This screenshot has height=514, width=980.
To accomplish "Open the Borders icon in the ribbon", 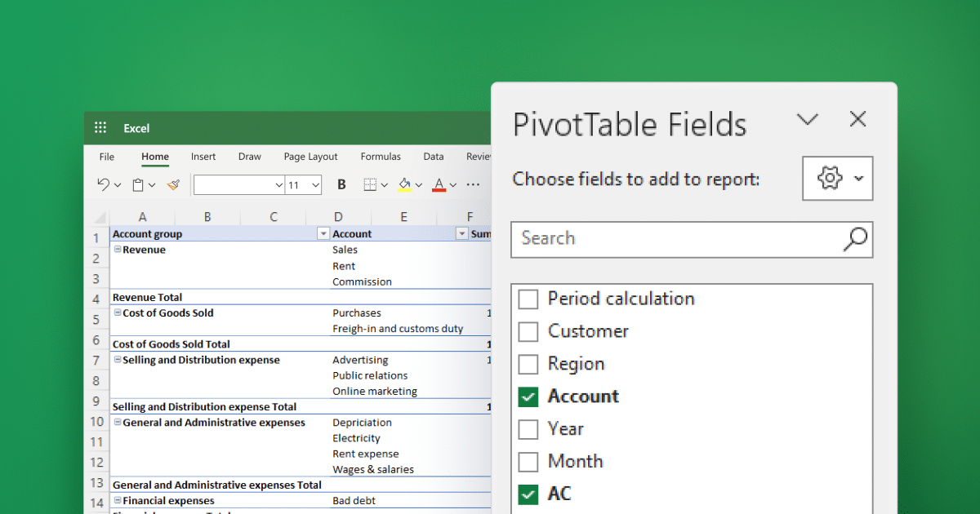I will coord(369,184).
